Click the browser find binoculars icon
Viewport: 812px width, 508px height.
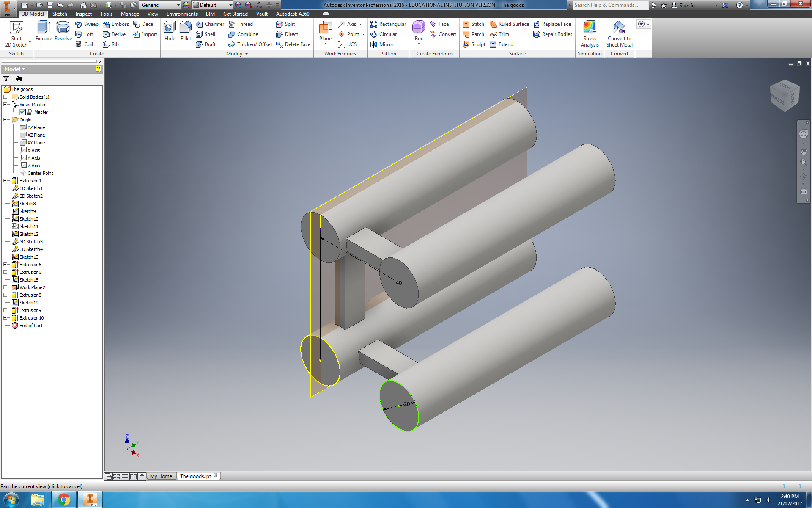pos(19,79)
